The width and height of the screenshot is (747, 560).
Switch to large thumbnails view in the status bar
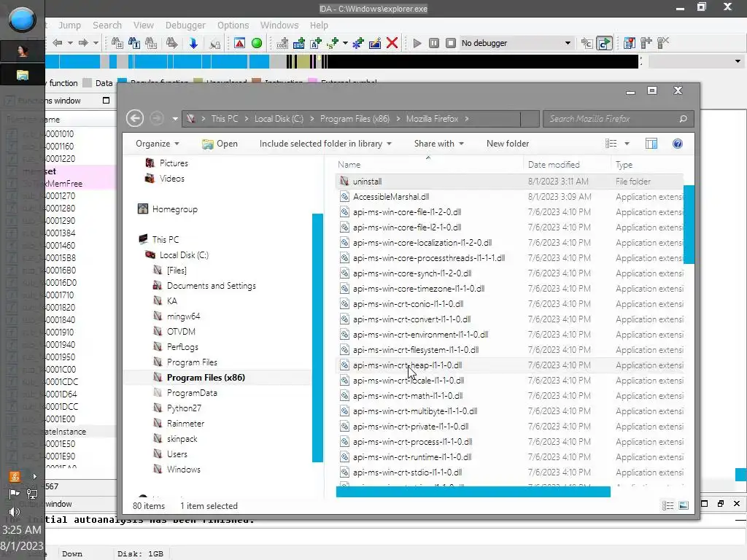point(684,506)
